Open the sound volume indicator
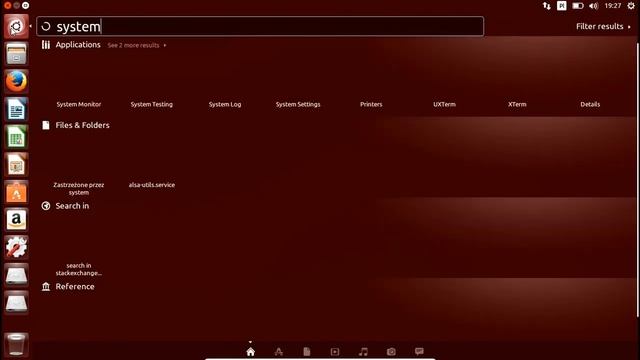This screenshot has width=640, height=360. click(593, 6)
